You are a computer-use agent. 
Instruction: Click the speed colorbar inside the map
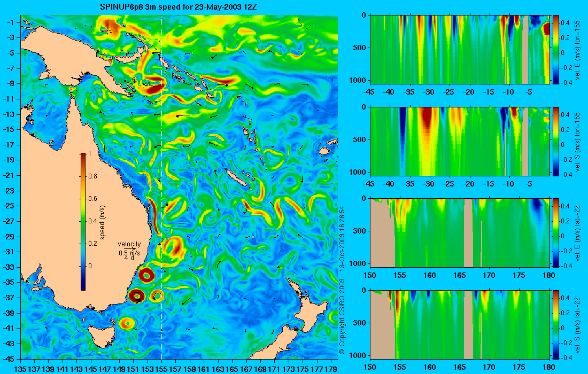pos(83,222)
